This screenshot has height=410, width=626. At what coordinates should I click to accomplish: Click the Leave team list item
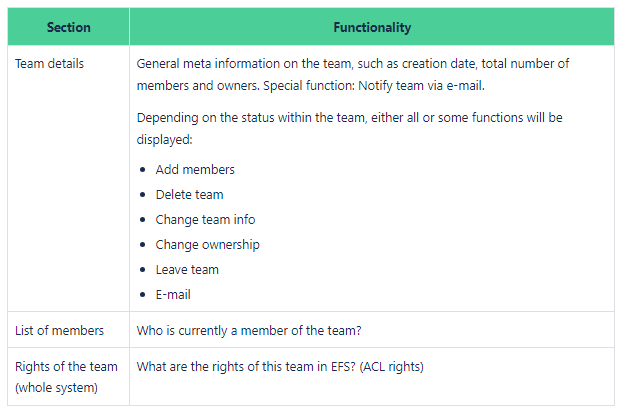[x=187, y=270]
